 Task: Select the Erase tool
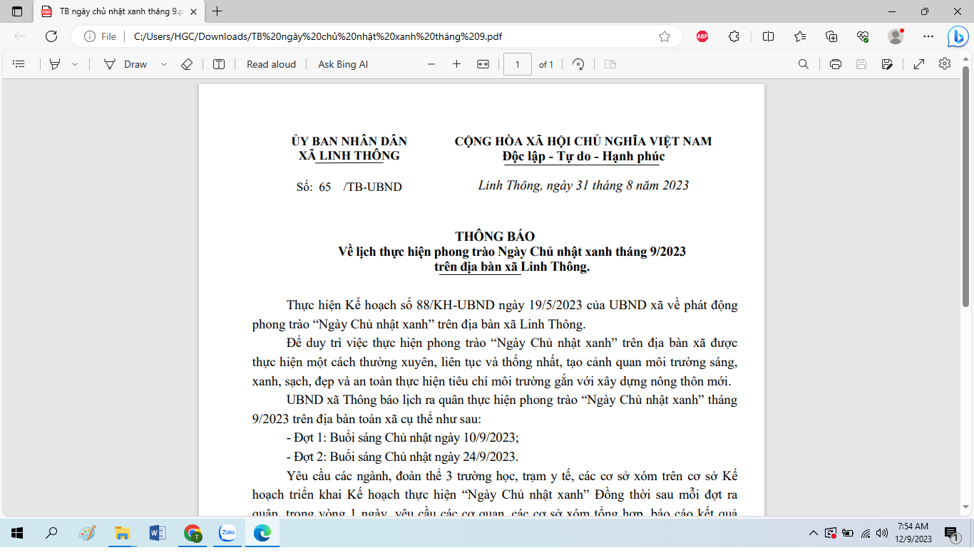coord(187,64)
